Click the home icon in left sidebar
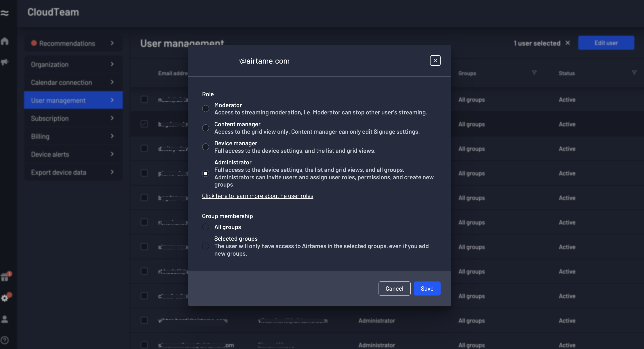Viewport: 644px width, 349px height. point(5,41)
